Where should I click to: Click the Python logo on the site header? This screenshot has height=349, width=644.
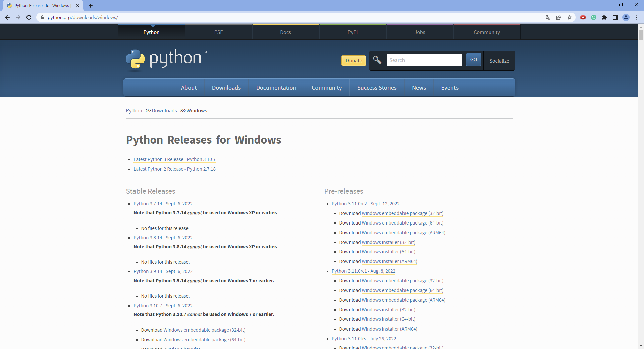click(x=166, y=60)
